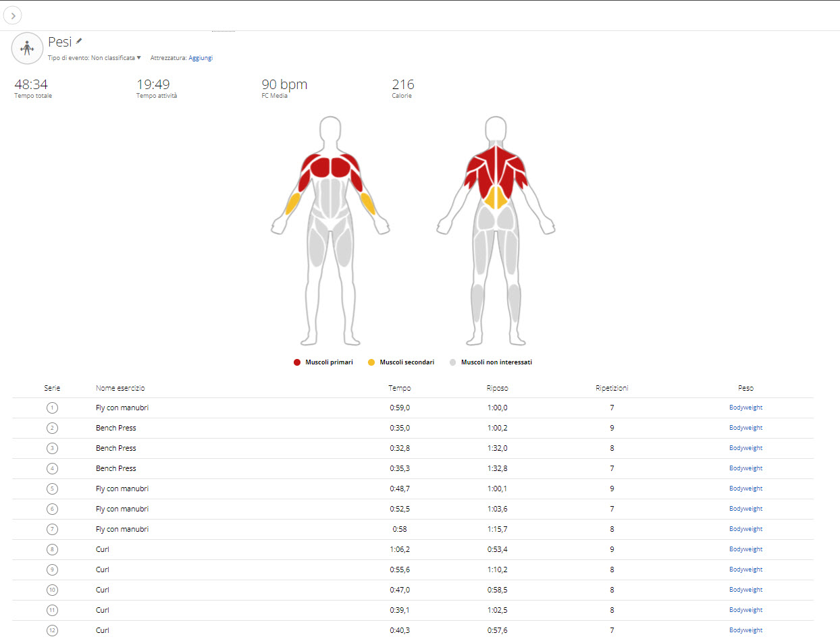
Task: Click set number 8 circle icon
Action: [52, 549]
